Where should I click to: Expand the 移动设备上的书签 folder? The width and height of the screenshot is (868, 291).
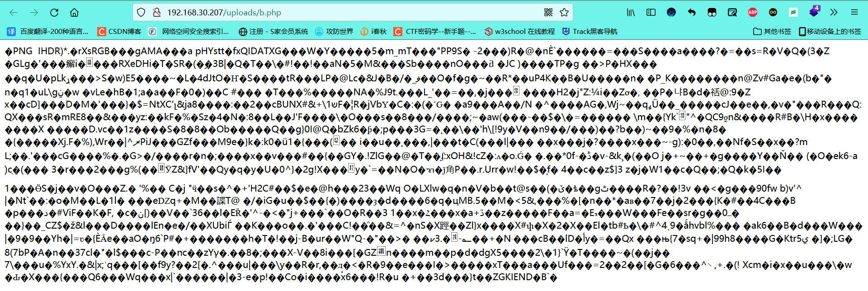pos(830,32)
